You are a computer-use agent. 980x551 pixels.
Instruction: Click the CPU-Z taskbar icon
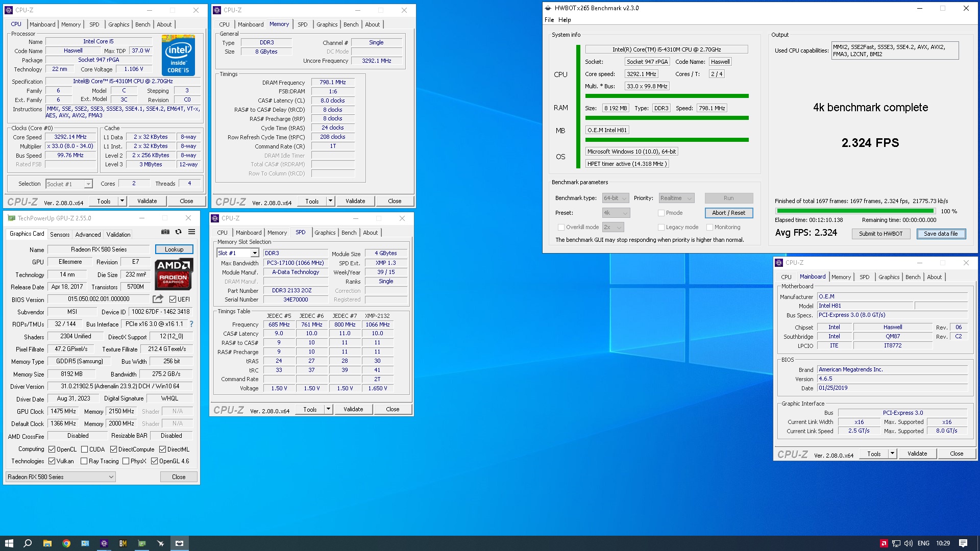pyautogui.click(x=104, y=543)
